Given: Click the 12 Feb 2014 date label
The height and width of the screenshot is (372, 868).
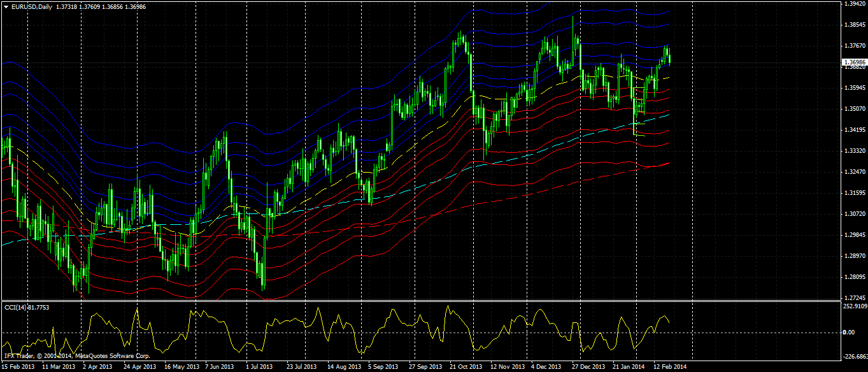Looking at the screenshot, I should [x=670, y=367].
